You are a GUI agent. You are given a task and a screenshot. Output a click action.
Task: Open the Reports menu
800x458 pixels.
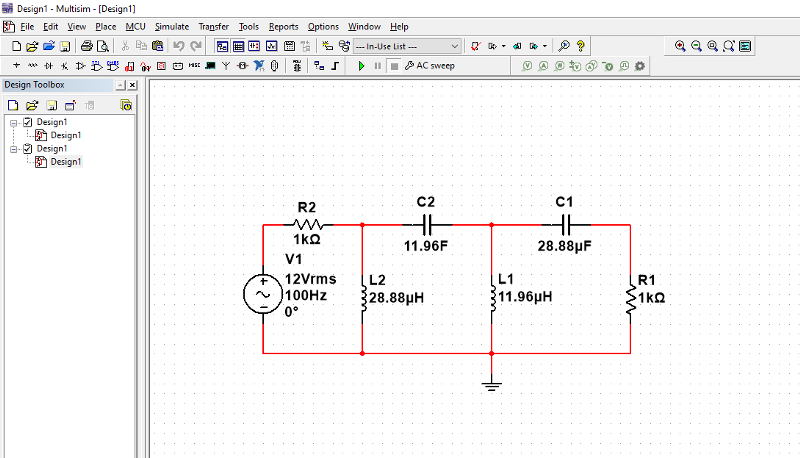click(x=283, y=26)
